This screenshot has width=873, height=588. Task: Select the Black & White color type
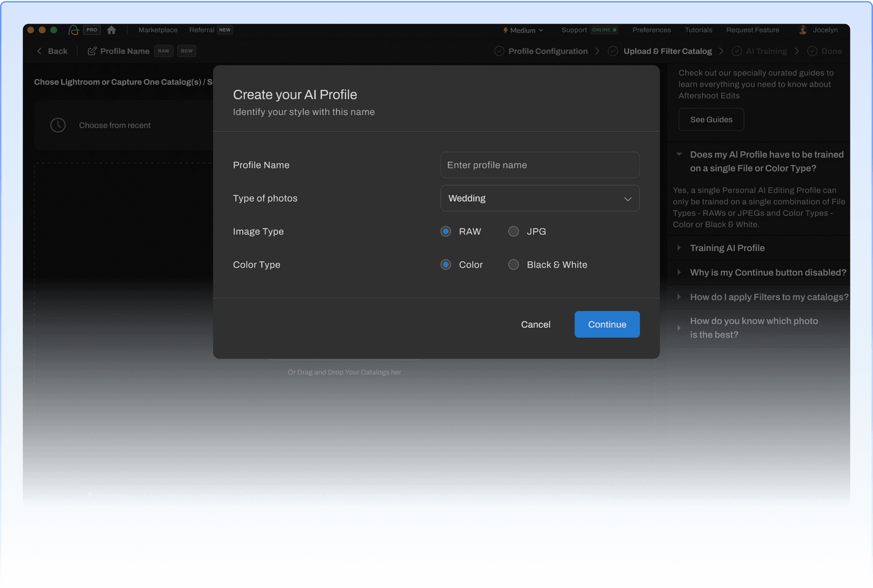pos(514,264)
